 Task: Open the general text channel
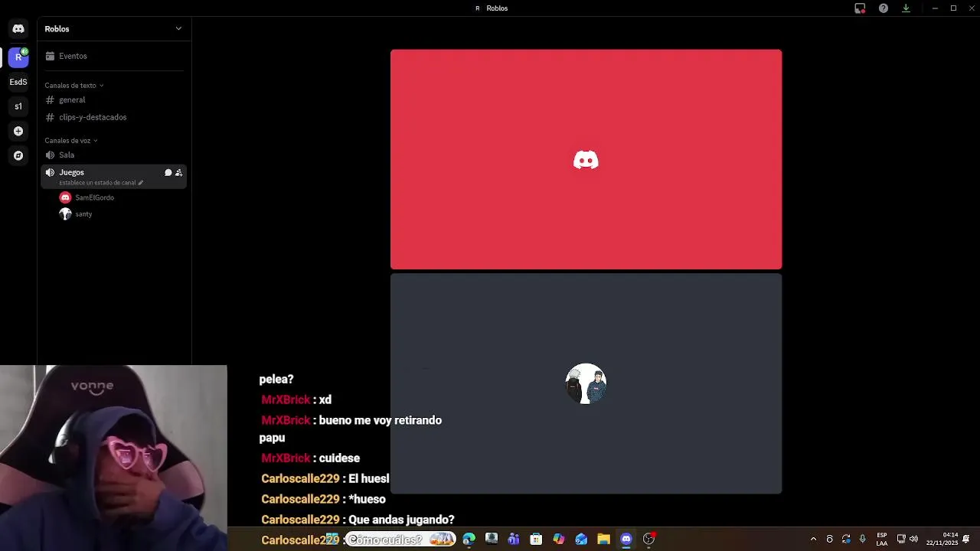click(x=114, y=100)
